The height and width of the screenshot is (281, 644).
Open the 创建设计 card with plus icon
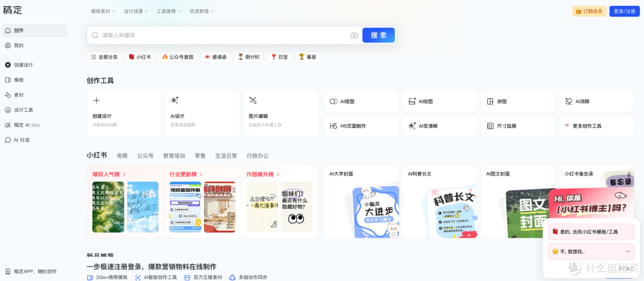click(124, 114)
